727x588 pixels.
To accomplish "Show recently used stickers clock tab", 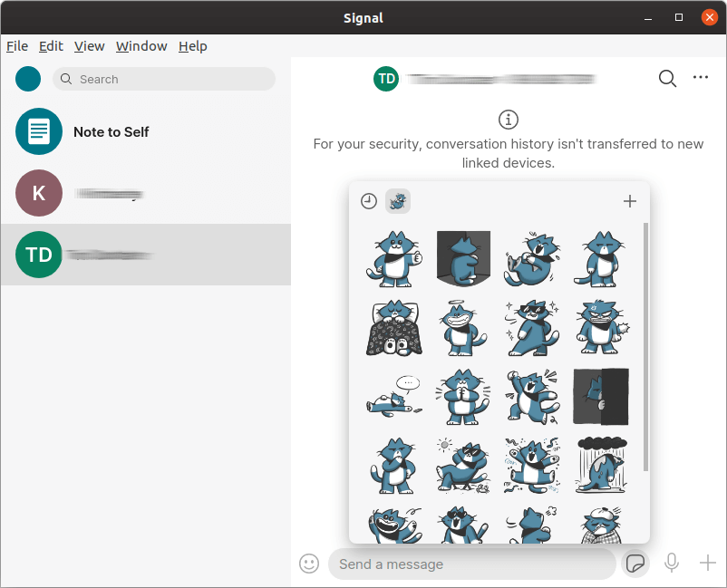I will 369,201.
